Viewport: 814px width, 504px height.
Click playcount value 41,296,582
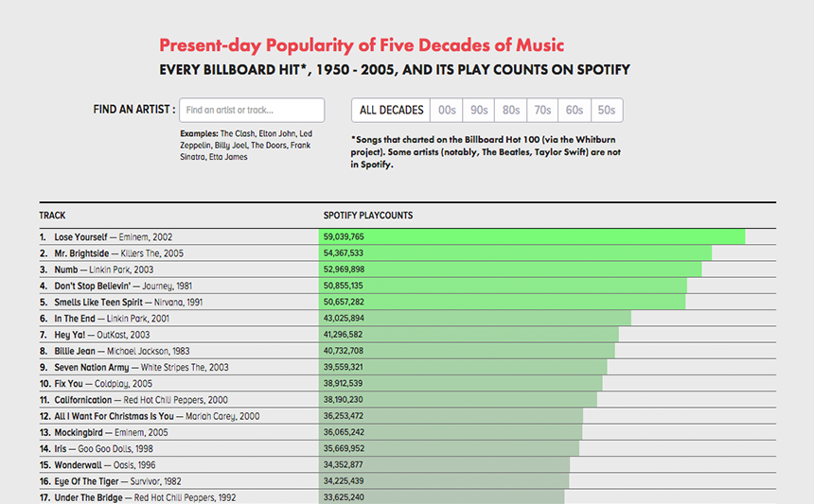(x=344, y=335)
